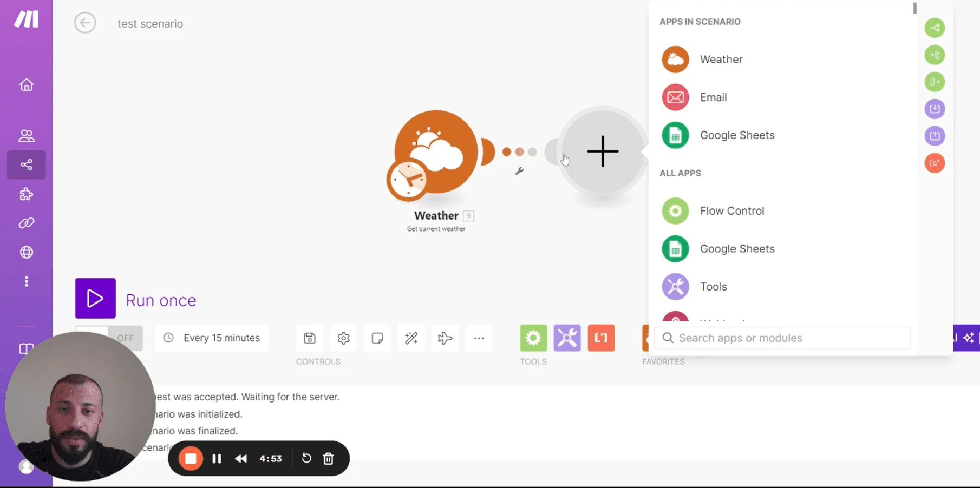This screenshot has width=980, height=488.
Task: Open the 'Every 15 minutes' schedule setting
Action: click(212, 338)
